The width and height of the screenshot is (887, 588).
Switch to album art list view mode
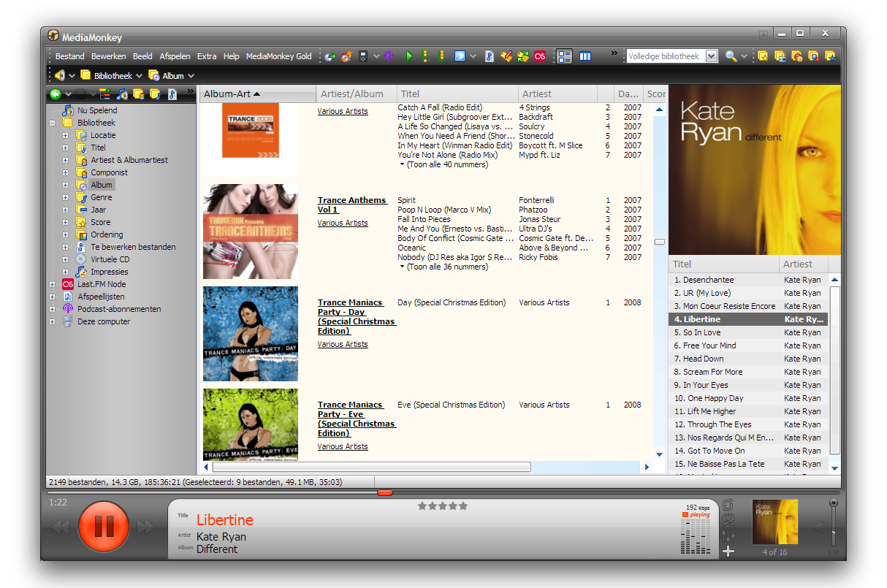tap(564, 56)
